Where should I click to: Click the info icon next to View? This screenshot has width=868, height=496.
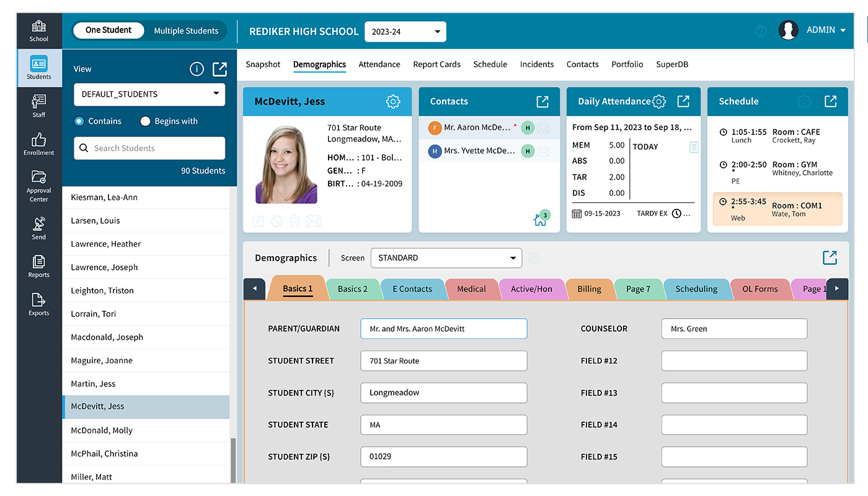coord(197,69)
